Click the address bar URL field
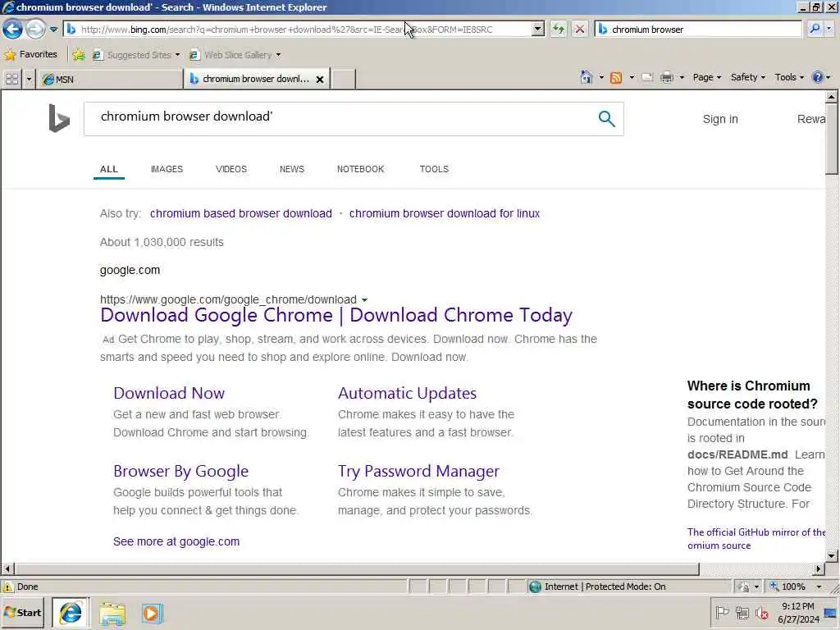 pyautogui.click(x=298, y=30)
